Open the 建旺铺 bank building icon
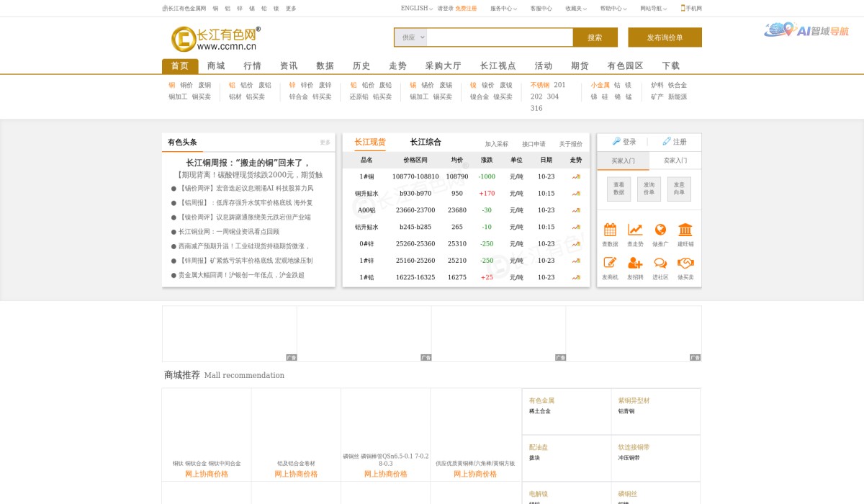 (685, 230)
